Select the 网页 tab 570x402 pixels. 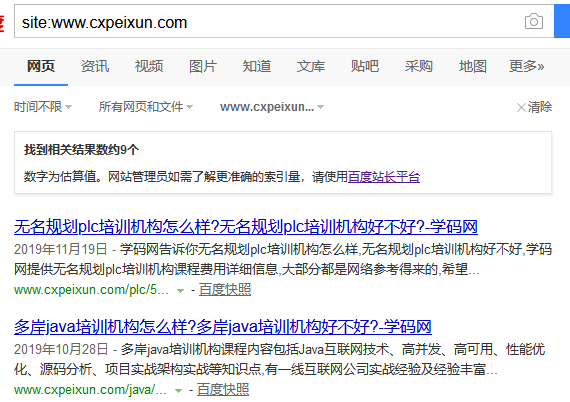(x=41, y=67)
